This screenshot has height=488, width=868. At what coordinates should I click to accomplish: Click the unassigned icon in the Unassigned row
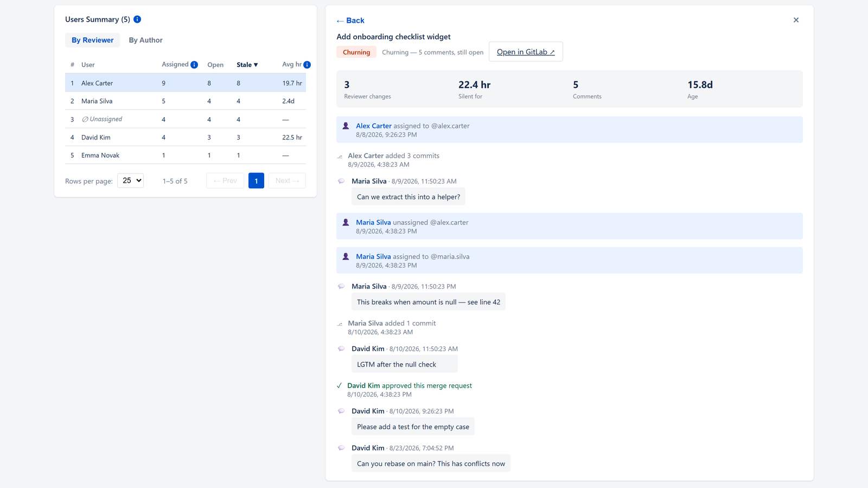tap(85, 119)
